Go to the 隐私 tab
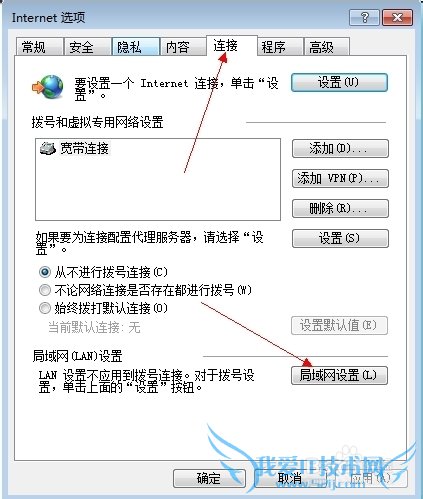The height and width of the screenshot is (499, 423). tap(135, 47)
